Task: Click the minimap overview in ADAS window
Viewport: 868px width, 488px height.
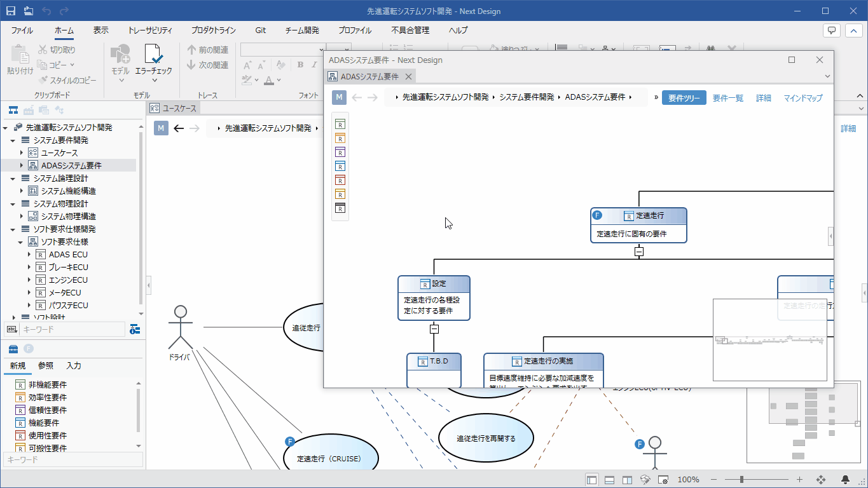Action: [769, 339]
